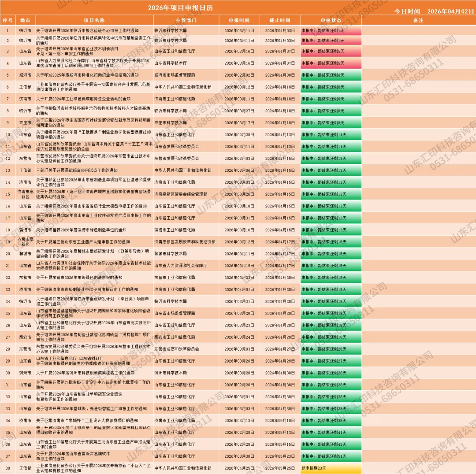The height and width of the screenshot is (474, 476).
Task: Click the "2026年05月10日" deadline in row 34
Action: coord(280,420)
